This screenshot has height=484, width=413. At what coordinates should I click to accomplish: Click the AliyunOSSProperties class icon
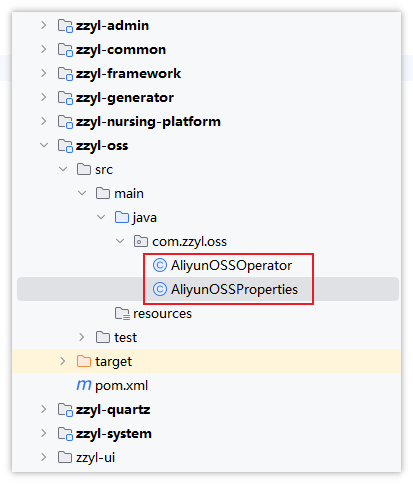coord(160,289)
